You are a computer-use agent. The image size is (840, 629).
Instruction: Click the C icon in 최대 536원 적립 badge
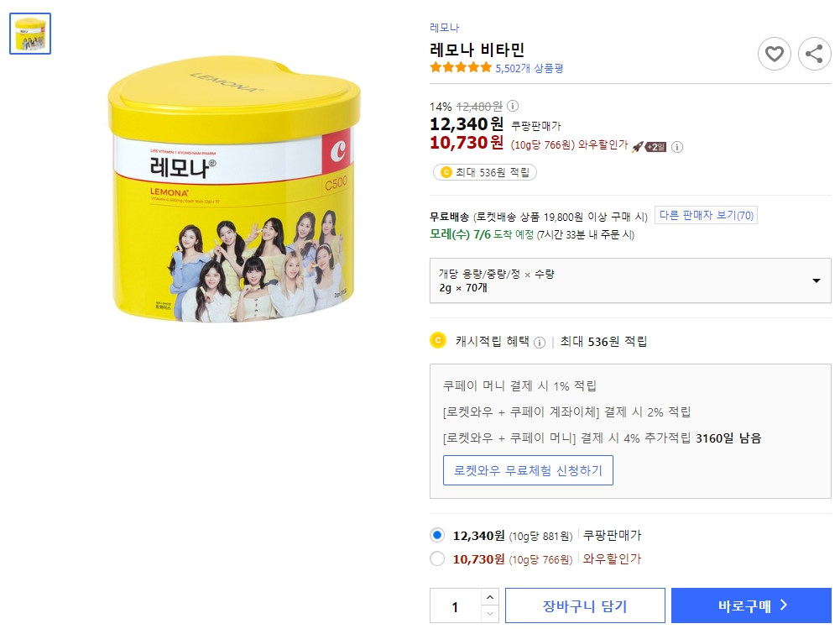[x=445, y=172]
